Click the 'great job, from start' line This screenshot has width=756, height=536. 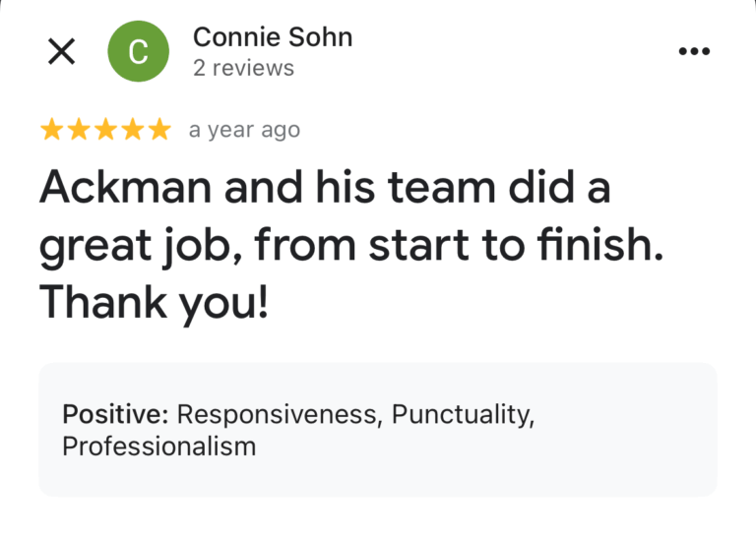351,246
